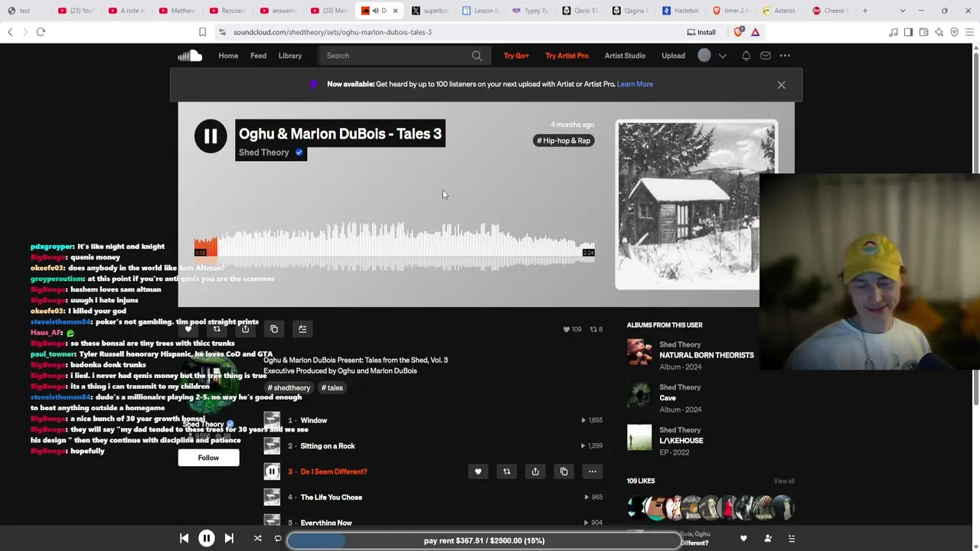980x551 pixels.
Task: Open more options for Do I Seem Different?
Action: click(593, 471)
